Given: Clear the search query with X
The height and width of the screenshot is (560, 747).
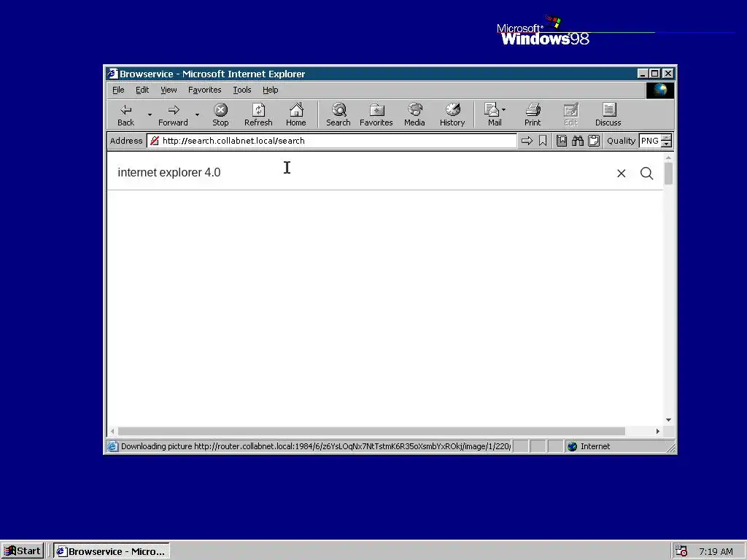Looking at the screenshot, I should [x=622, y=174].
